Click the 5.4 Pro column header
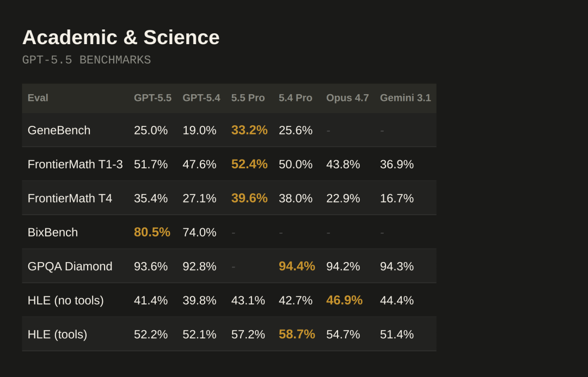 click(296, 98)
